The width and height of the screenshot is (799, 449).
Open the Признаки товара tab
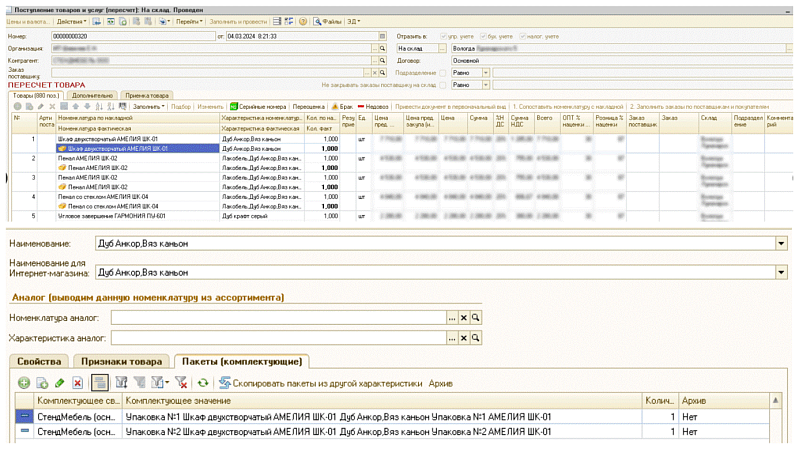(x=121, y=361)
